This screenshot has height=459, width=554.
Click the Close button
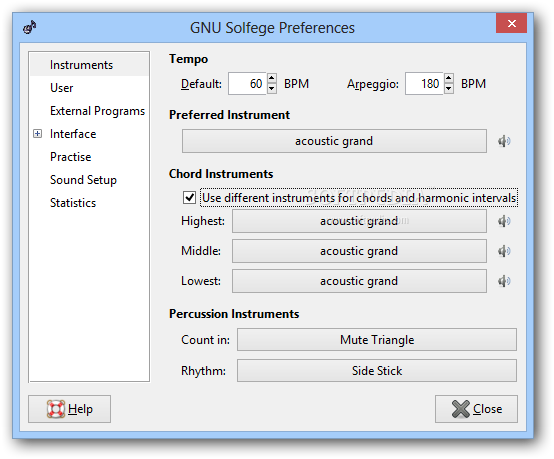click(476, 409)
